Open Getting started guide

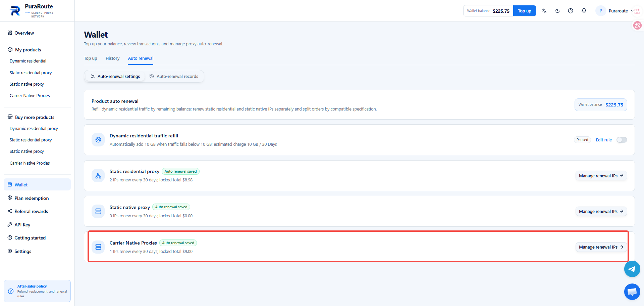pos(37,238)
